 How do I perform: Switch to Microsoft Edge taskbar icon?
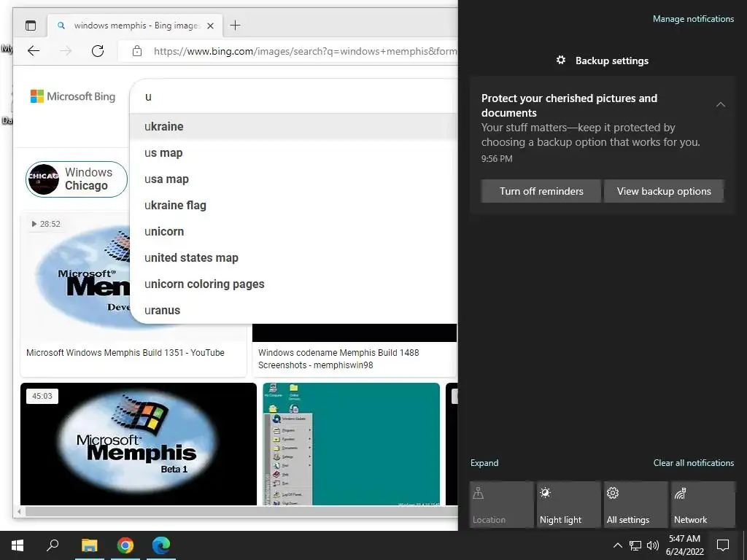pos(161,545)
